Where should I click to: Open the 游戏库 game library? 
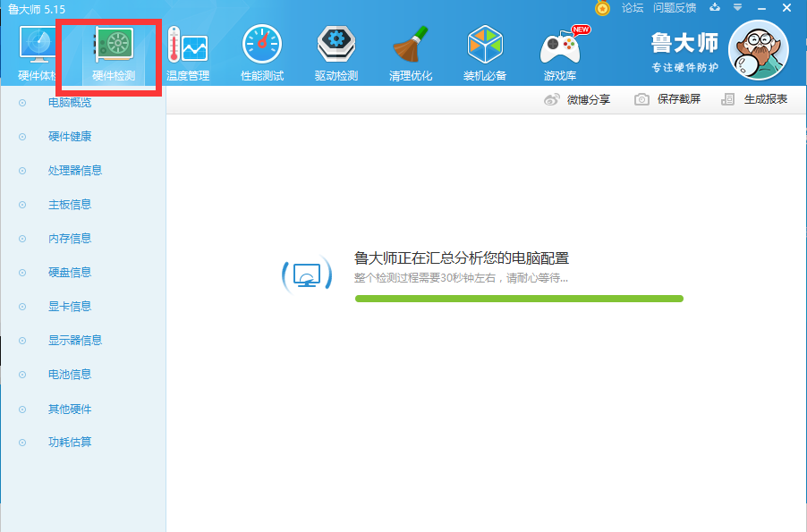coord(560,53)
